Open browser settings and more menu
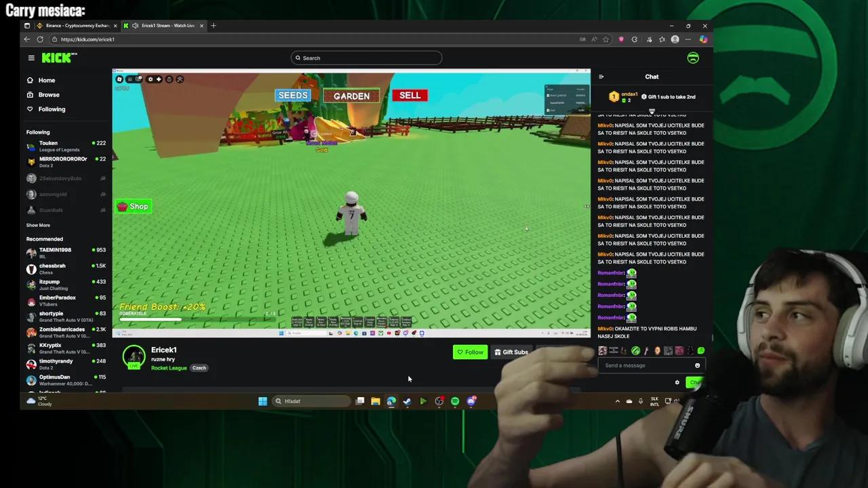The image size is (868, 488). click(x=688, y=39)
